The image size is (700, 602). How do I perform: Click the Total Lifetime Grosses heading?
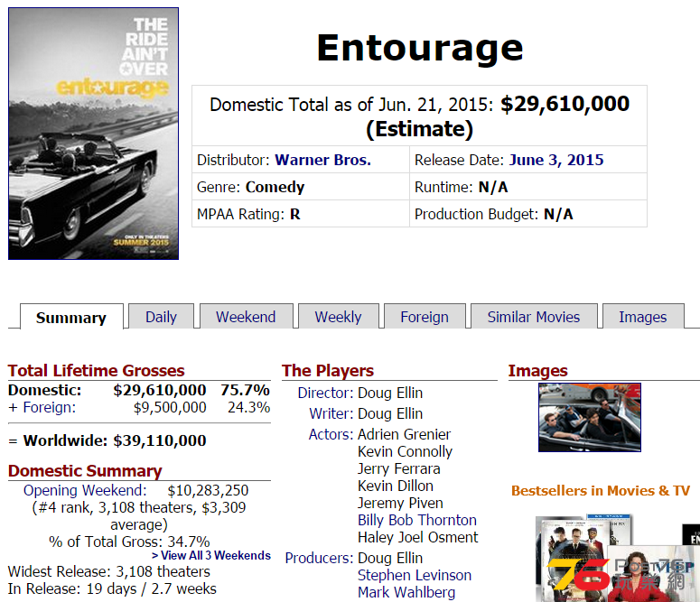(96, 371)
